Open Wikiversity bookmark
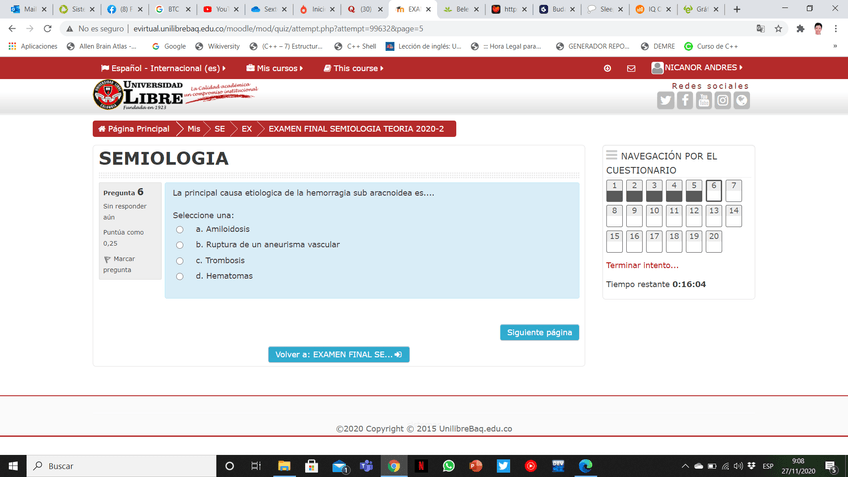 [x=217, y=47]
